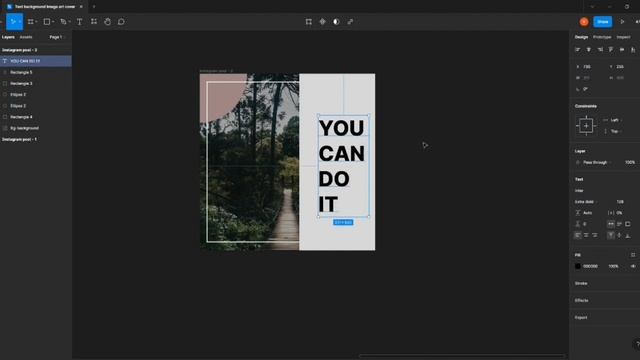Open the Resources tool in the toolbar
This screenshot has width=640, height=360.
[x=94, y=22]
